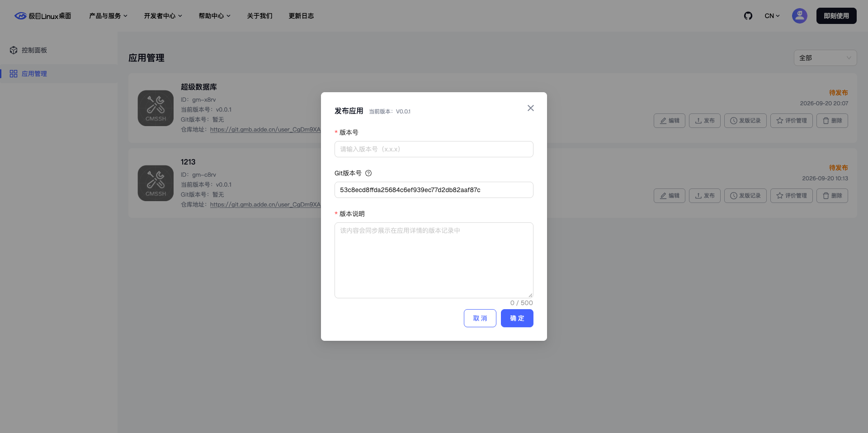Click the user avatar icon
The image size is (868, 433).
(x=799, y=16)
